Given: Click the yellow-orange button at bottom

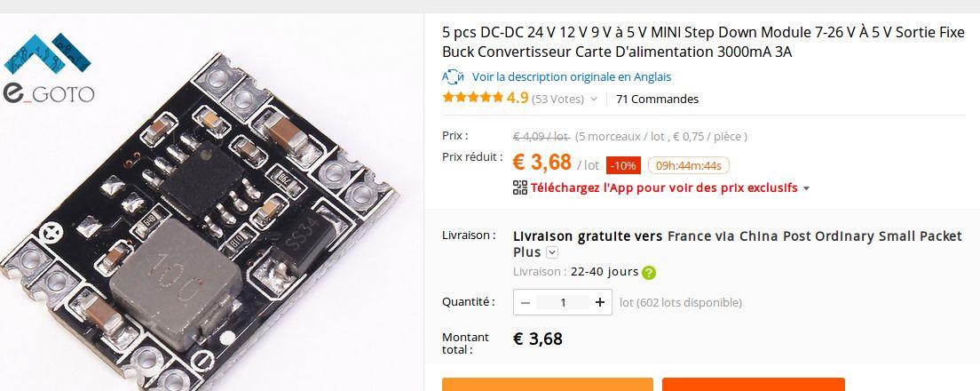Looking at the screenshot, I should (548, 384).
